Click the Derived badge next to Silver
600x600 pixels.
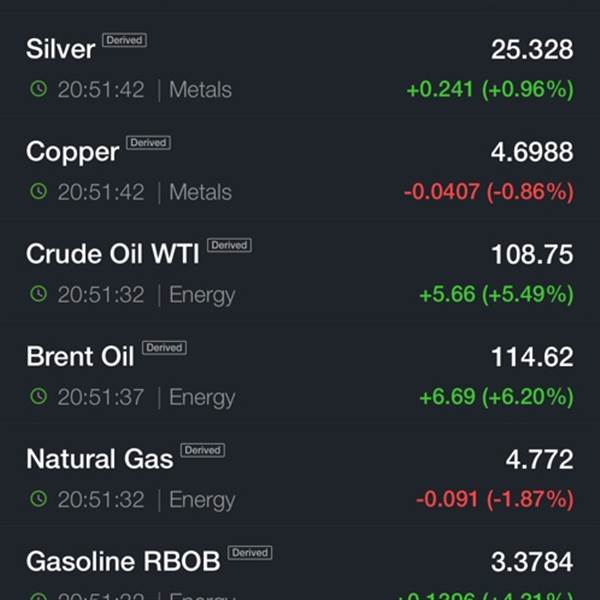tap(124, 40)
